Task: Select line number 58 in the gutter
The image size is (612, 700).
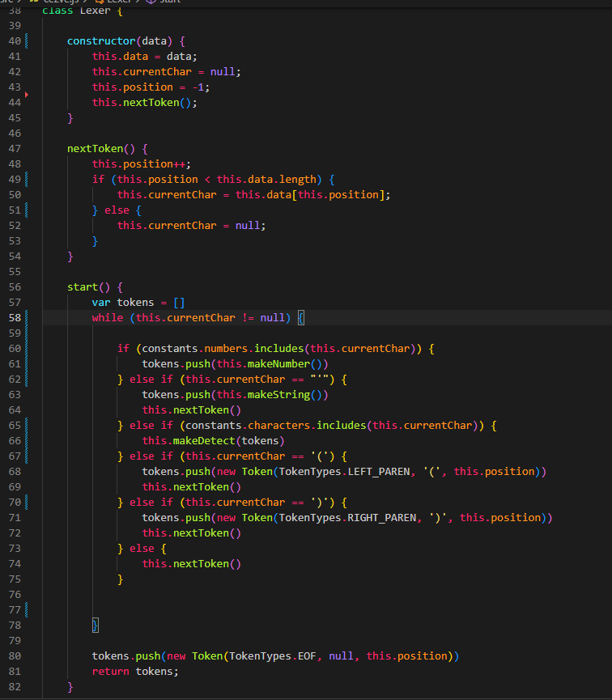Action: click(x=15, y=318)
